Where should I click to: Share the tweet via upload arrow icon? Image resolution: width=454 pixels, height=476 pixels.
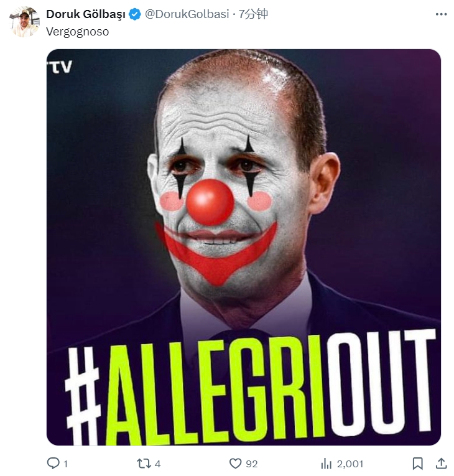pyautogui.click(x=441, y=464)
